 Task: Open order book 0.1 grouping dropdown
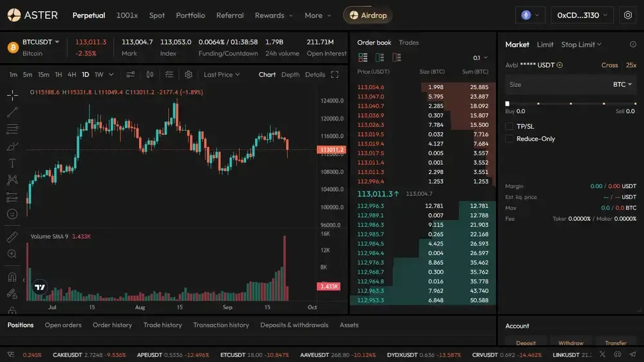[480, 57]
